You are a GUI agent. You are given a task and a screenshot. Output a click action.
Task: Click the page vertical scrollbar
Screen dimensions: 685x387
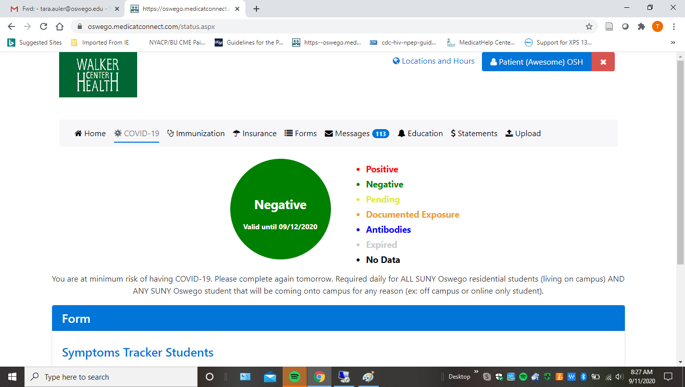click(x=680, y=162)
